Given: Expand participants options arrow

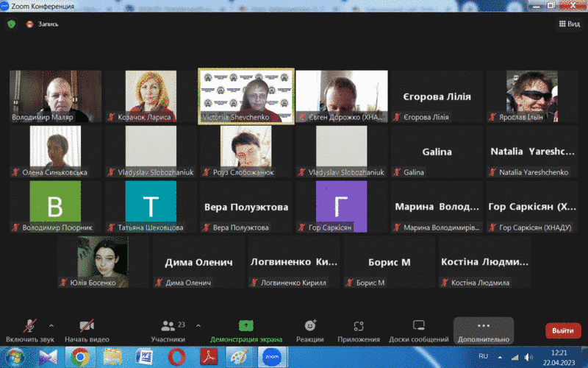Looking at the screenshot, I should coord(198,325).
